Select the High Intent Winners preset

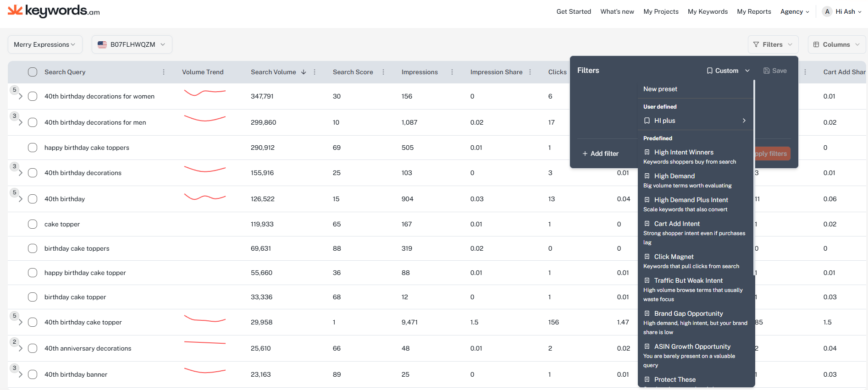683,152
